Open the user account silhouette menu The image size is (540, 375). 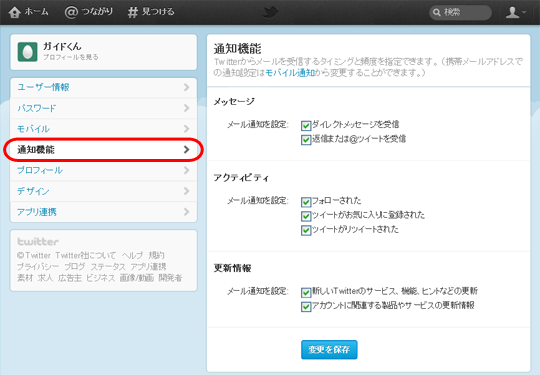tap(516, 12)
